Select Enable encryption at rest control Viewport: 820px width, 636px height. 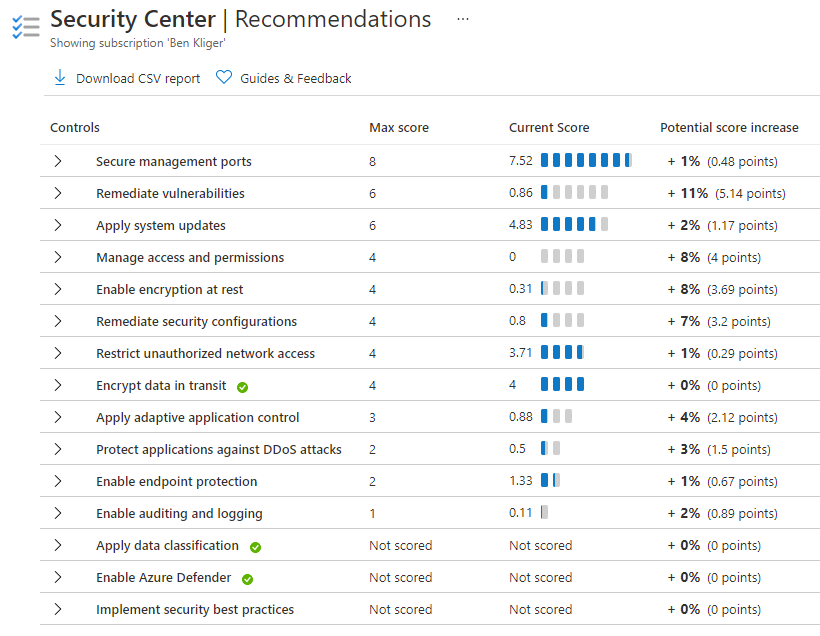[169, 289]
